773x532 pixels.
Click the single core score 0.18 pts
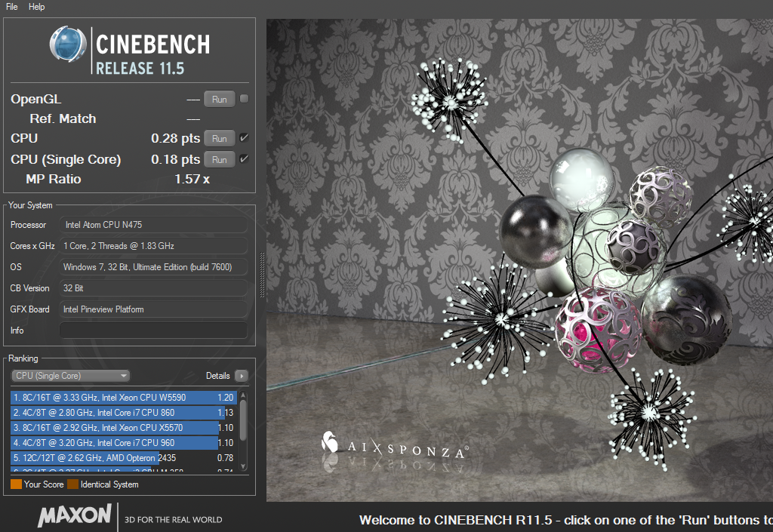pos(175,160)
